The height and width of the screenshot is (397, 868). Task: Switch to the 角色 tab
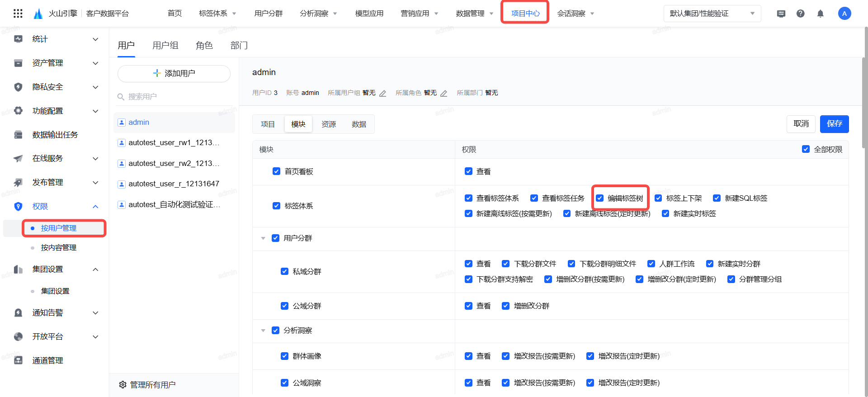pos(204,46)
